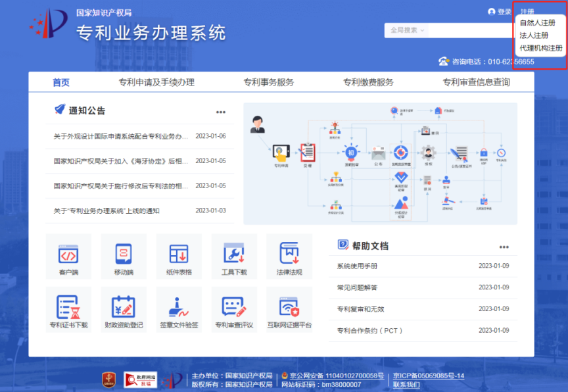Open the 工具下载 tools download icon

pos(234,257)
